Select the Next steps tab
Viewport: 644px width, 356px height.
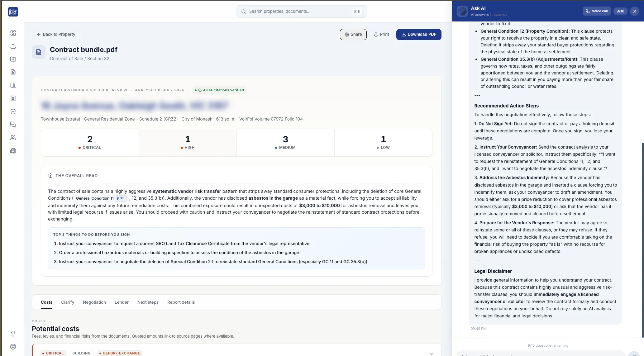[148, 302]
